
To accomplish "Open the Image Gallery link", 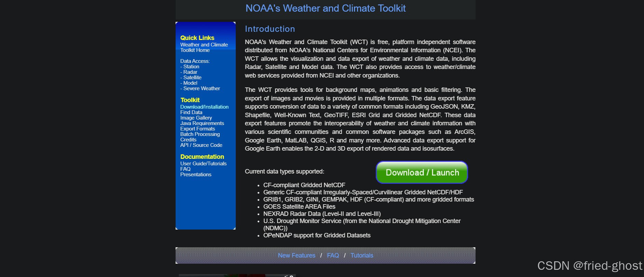I will click(x=196, y=118).
